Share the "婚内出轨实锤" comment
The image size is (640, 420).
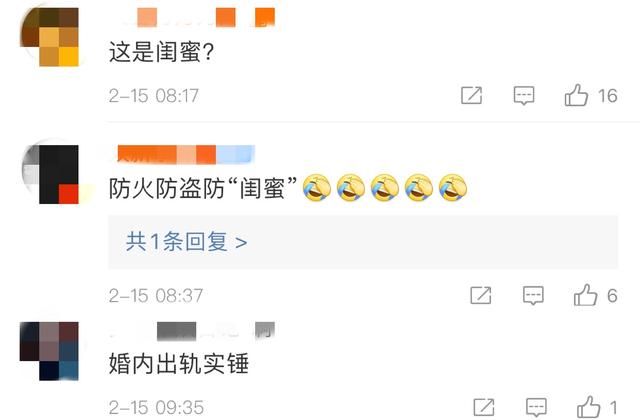coord(484,407)
